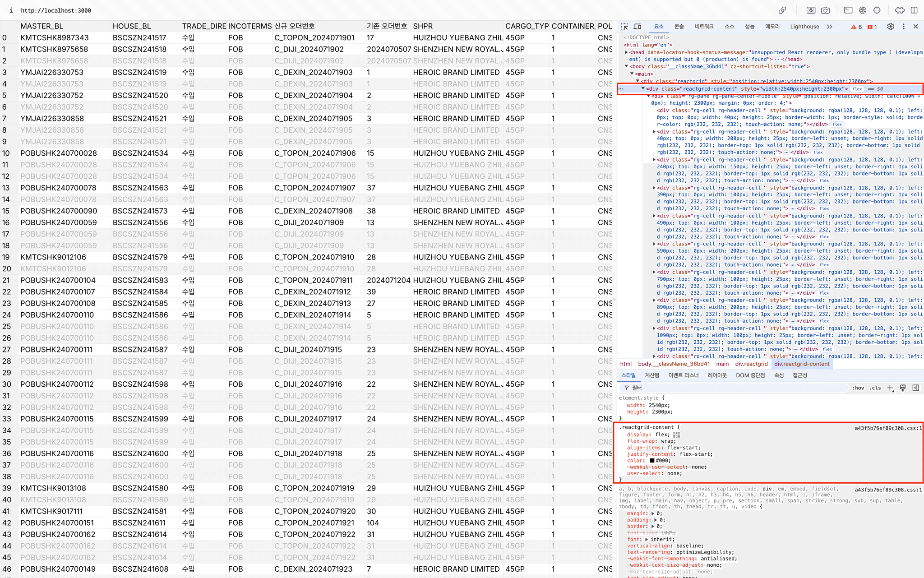
Task: Show more DevTools tabs via chevron
Action: [829, 27]
